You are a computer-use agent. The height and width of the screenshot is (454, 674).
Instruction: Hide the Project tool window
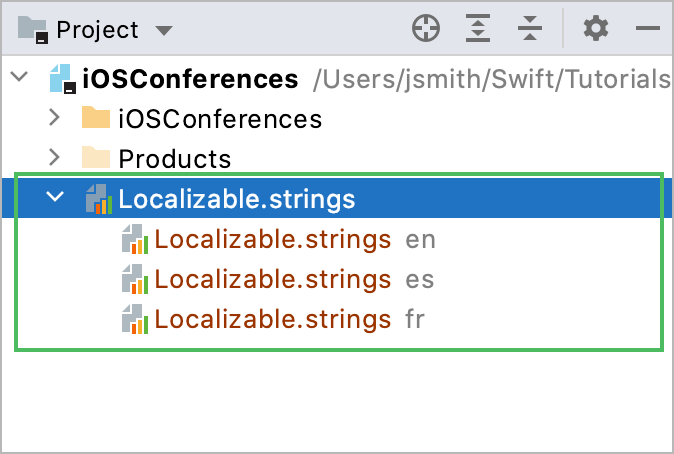pos(647,29)
